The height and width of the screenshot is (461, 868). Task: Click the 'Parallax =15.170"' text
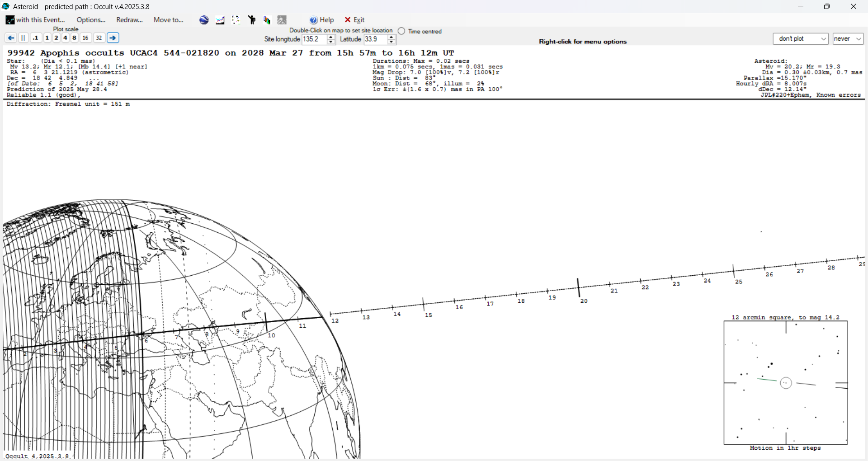tap(775, 78)
